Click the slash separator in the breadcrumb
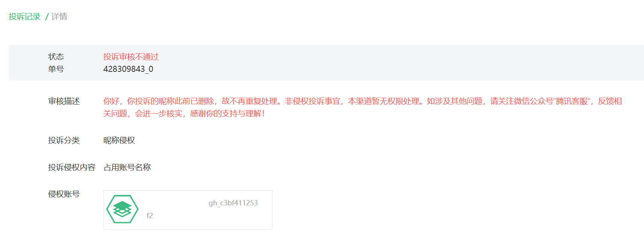 47,17
